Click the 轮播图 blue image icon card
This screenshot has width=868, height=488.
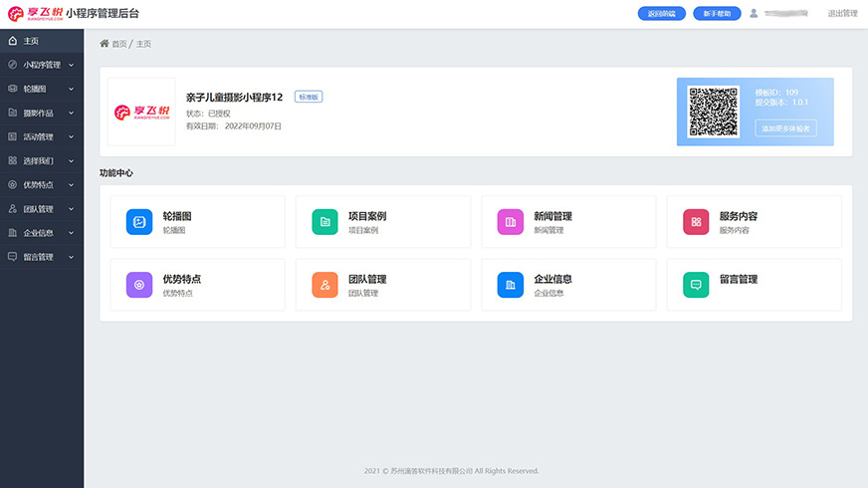click(x=139, y=222)
